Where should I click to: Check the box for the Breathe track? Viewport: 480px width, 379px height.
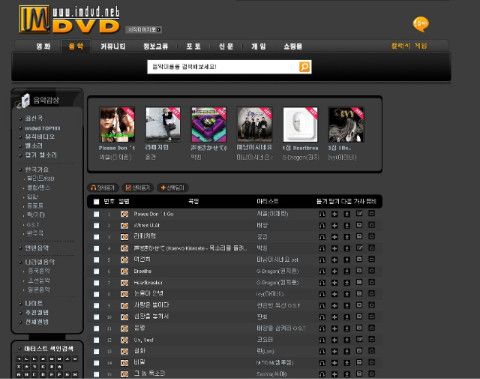(x=96, y=271)
